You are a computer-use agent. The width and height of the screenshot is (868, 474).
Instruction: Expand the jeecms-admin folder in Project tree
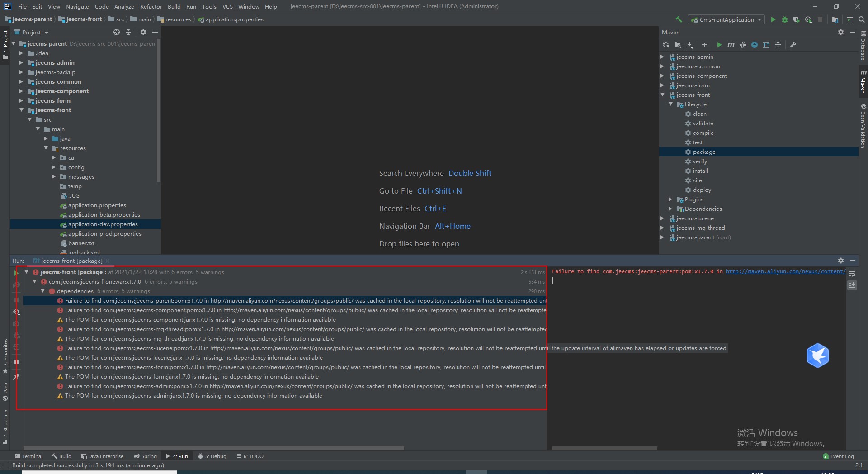click(21, 63)
